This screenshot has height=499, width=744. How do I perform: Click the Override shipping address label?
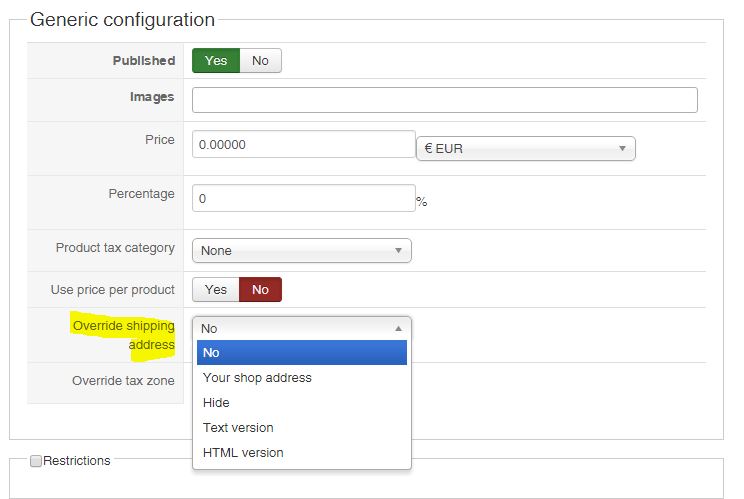[x=123, y=335]
